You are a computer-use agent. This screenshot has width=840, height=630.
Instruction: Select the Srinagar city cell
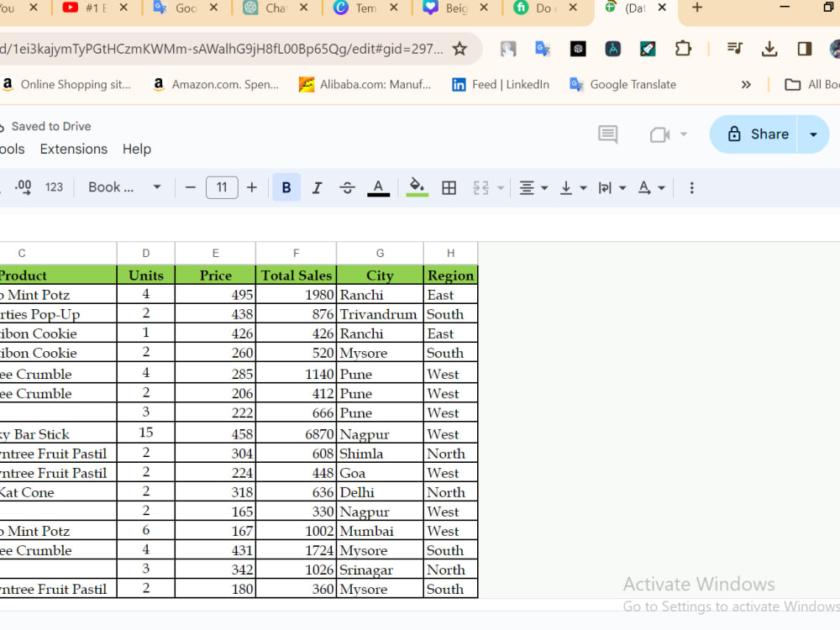380,570
